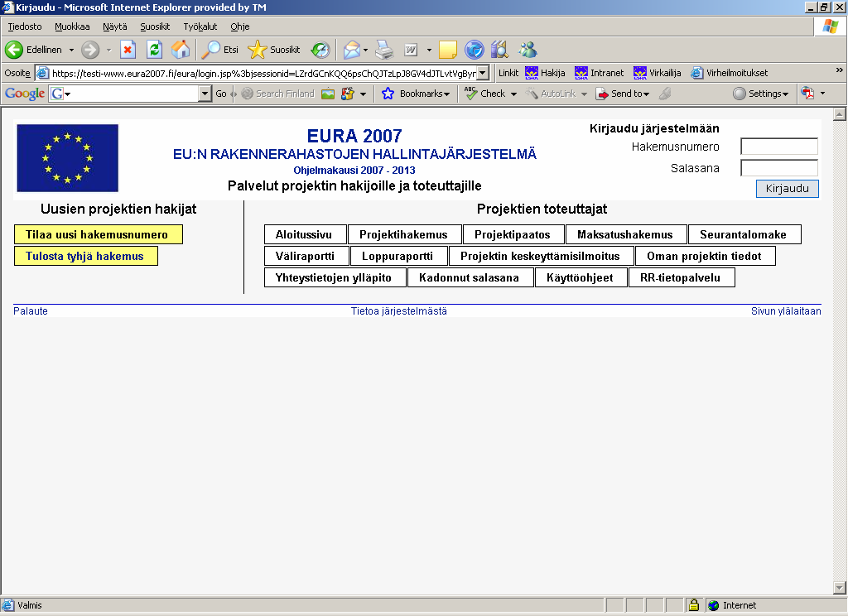The width and height of the screenshot is (848, 616).
Task: Open the Työkalut menu
Action: pyautogui.click(x=200, y=26)
